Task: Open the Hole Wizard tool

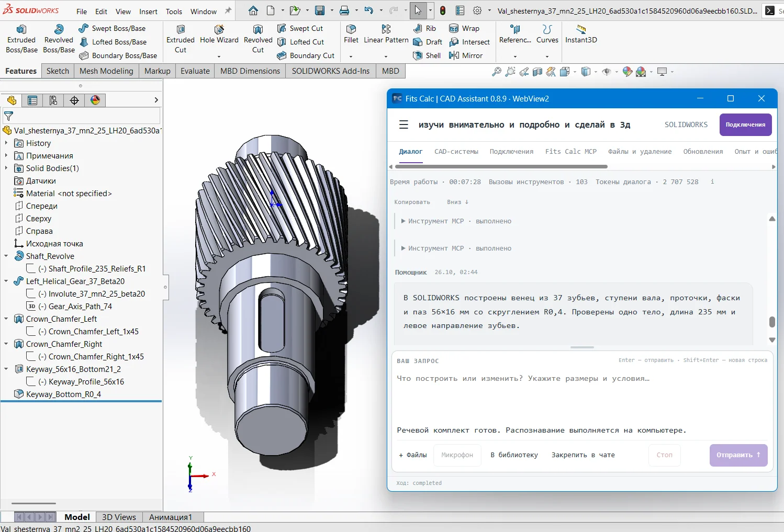Action: tap(219, 35)
